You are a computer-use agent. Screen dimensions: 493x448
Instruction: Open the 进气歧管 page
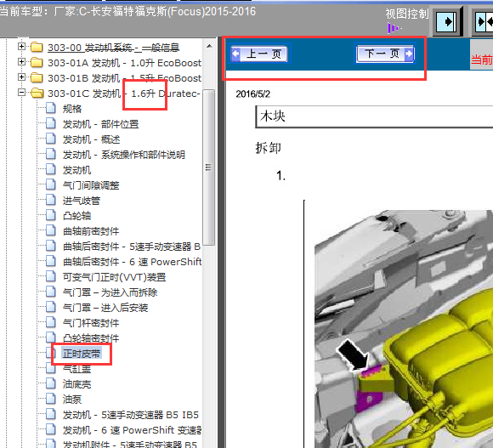click(x=82, y=201)
